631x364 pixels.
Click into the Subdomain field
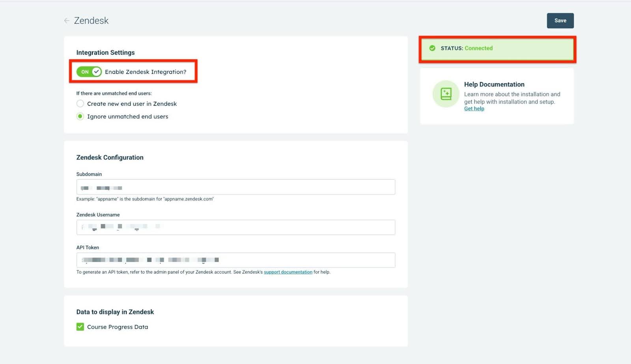[x=236, y=187]
